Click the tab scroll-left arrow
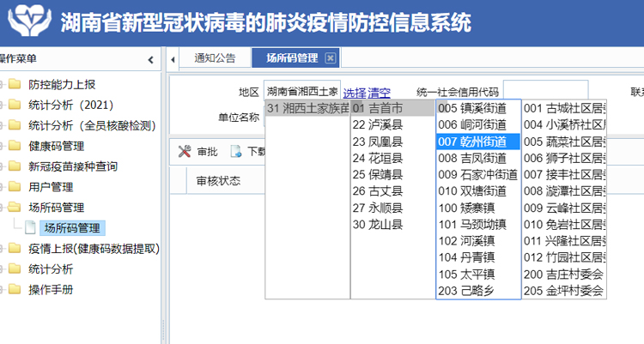Image resolution: width=644 pixels, height=344 pixels. click(173, 59)
